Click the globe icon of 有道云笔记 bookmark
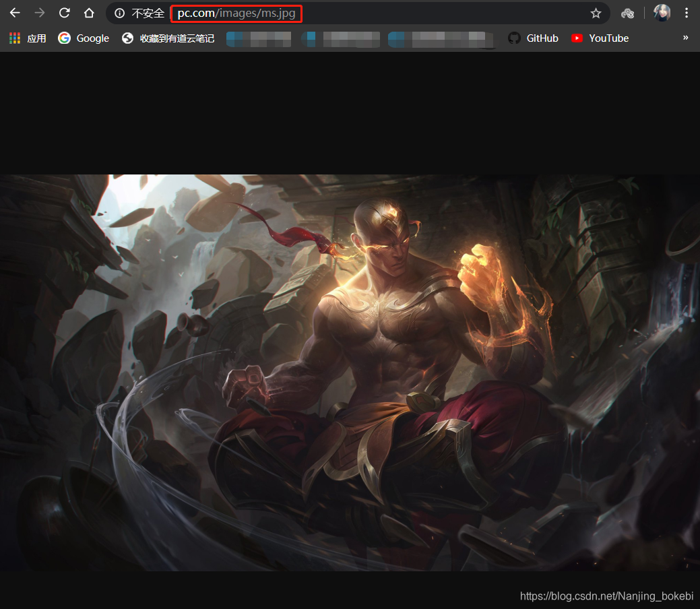The image size is (700, 609). [128, 38]
